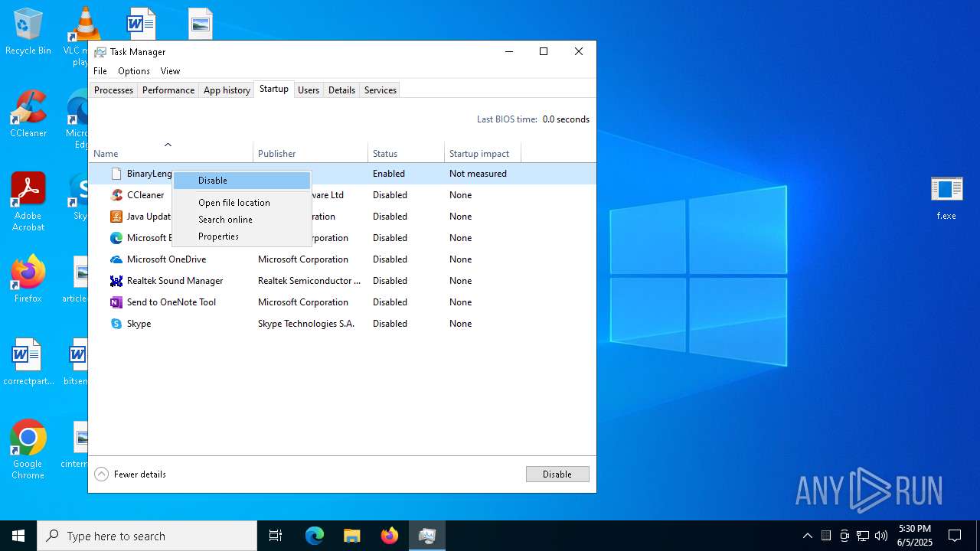Open the Windows Start menu
The width and height of the screenshot is (980, 551).
click(18, 536)
